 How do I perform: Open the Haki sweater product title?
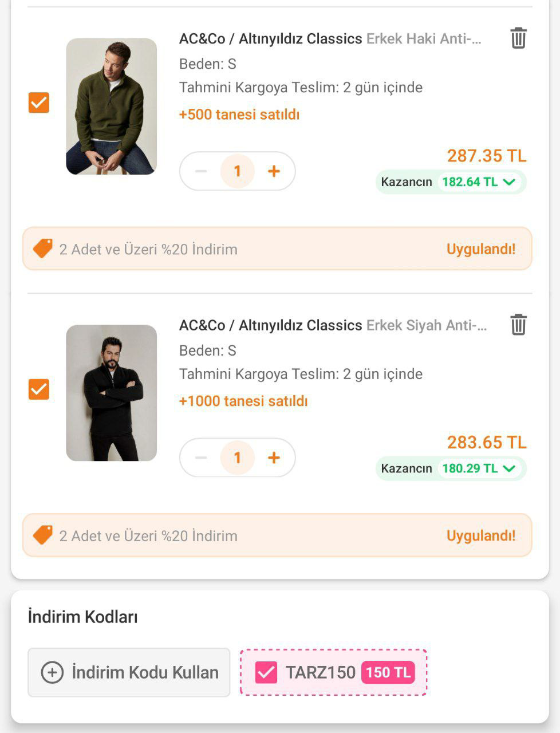click(330, 39)
